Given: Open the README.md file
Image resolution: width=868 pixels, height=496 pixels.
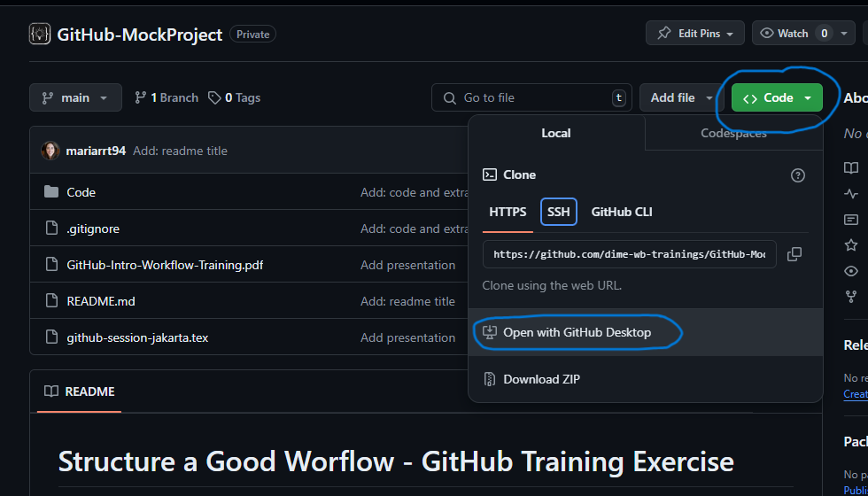Looking at the screenshot, I should pyautogui.click(x=101, y=301).
